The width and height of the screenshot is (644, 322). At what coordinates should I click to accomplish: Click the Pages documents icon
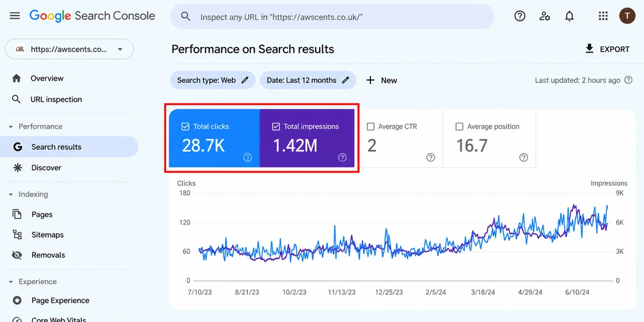tap(17, 214)
